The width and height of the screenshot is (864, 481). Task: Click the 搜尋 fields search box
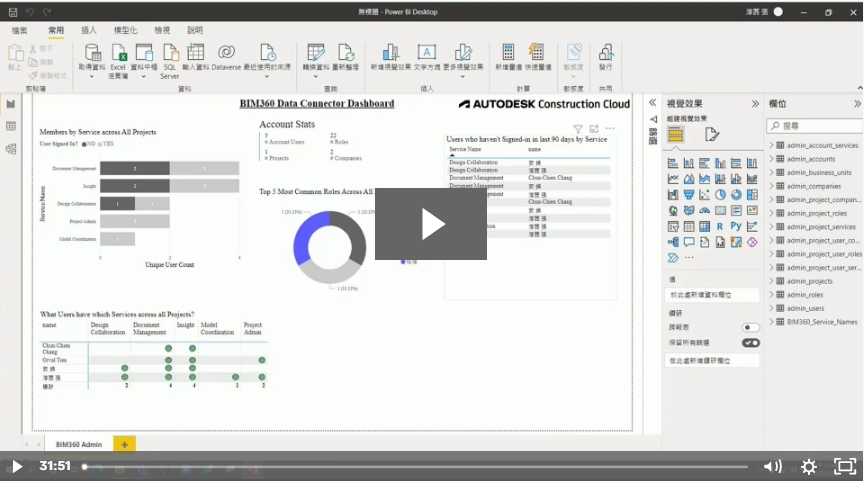point(814,126)
